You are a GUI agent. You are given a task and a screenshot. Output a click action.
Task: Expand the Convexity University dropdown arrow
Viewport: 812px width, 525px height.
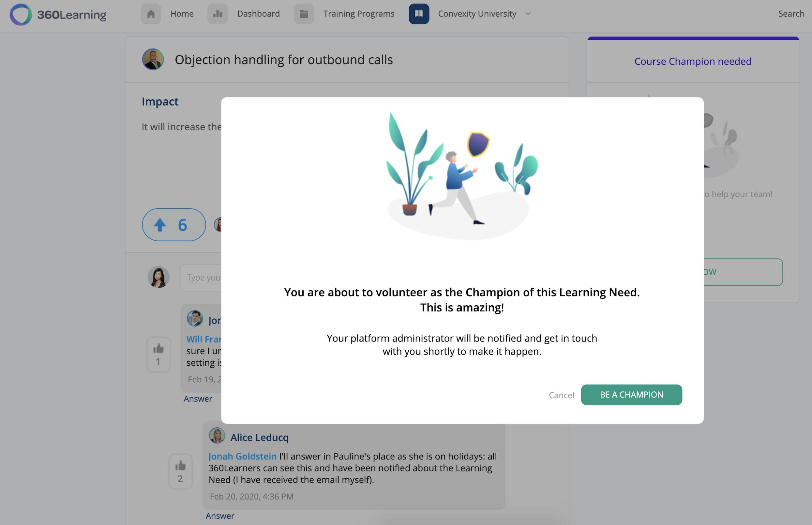(x=528, y=14)
